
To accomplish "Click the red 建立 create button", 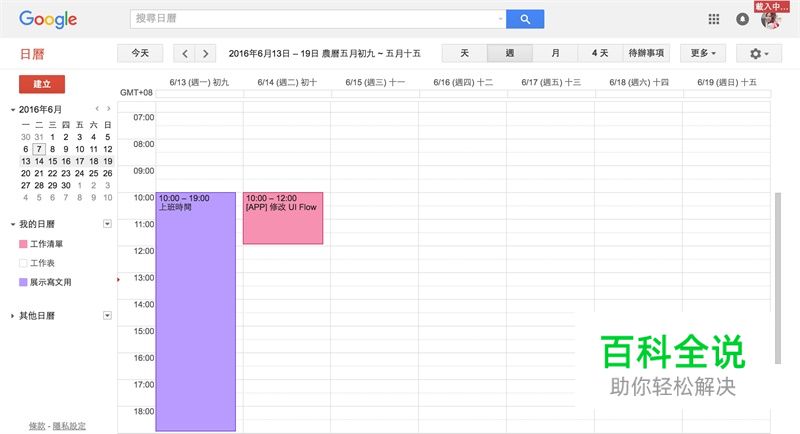I will (x=42, y=84).
